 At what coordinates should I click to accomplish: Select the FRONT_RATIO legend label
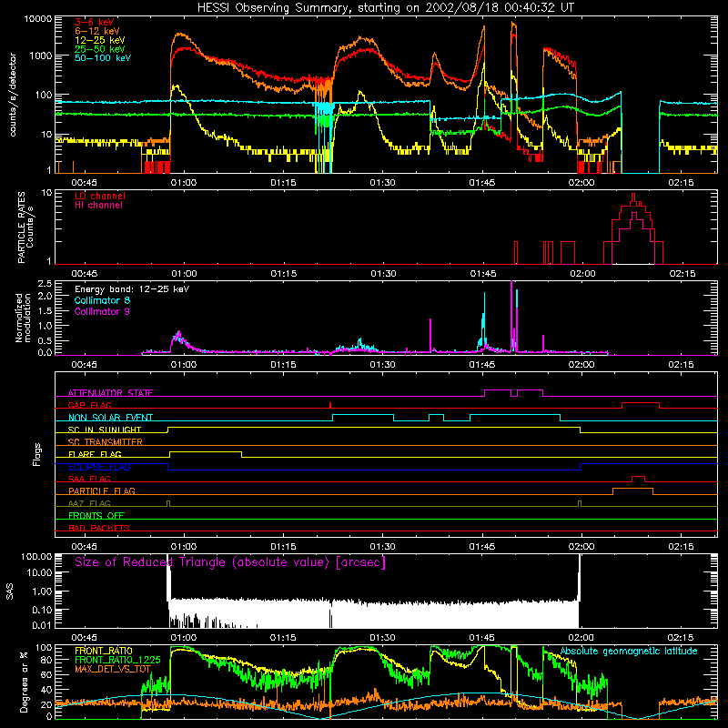(x=104, y=651)
